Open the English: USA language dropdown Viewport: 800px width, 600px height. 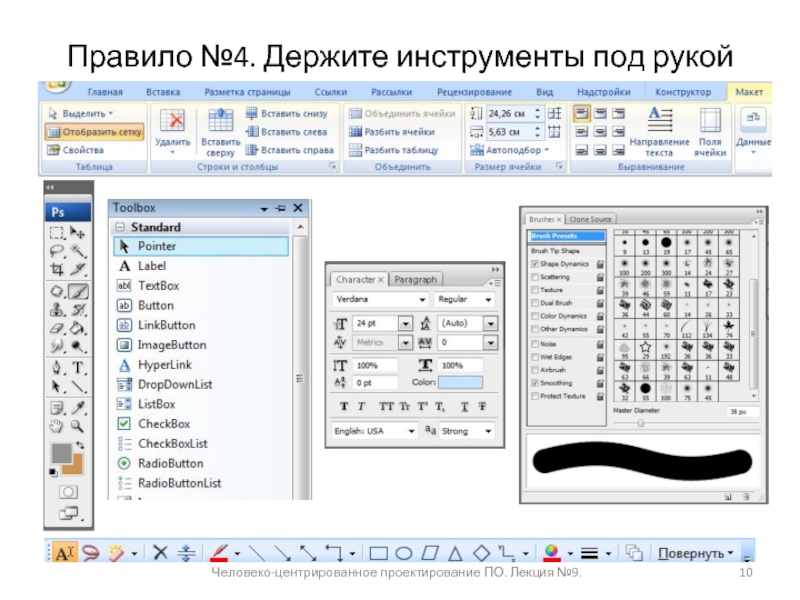point(411,431)
